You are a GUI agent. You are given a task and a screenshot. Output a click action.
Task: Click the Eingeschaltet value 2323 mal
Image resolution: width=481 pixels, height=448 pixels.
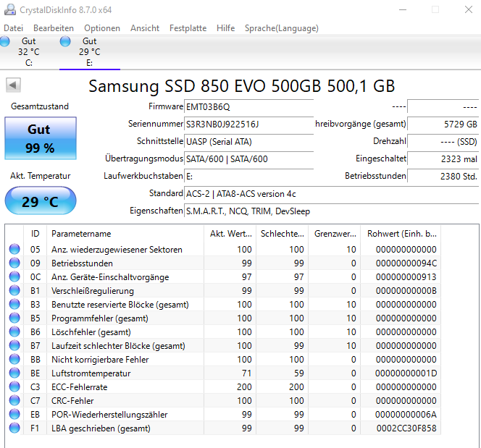443,159
